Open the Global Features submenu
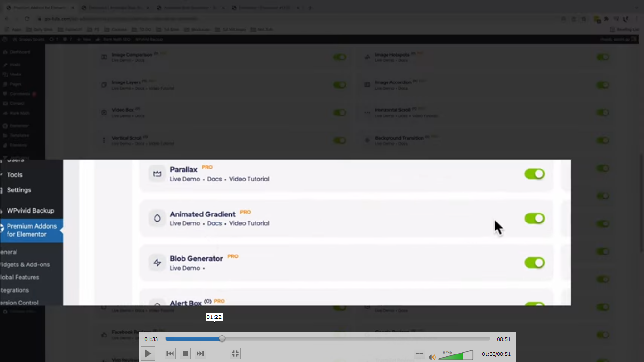Screen dimensions: 644x362 [x=20, y=277]
